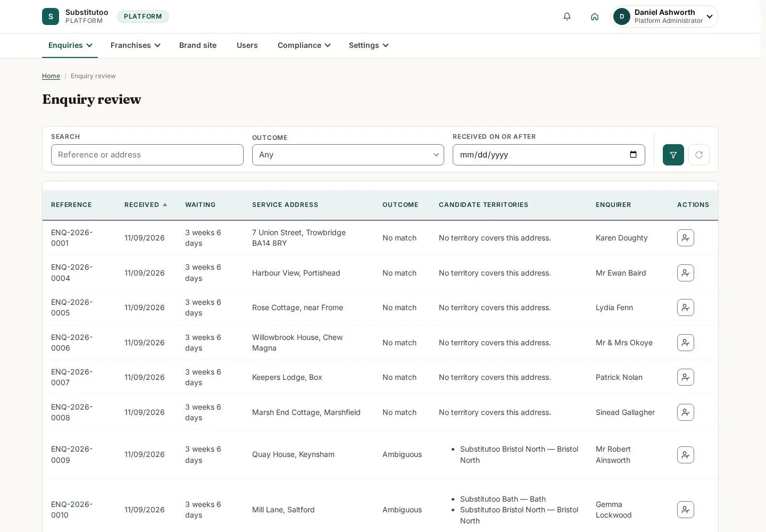Open the Outcome filter dropdown
Viewport: 766px width, 532px height.
coord(348,155)
